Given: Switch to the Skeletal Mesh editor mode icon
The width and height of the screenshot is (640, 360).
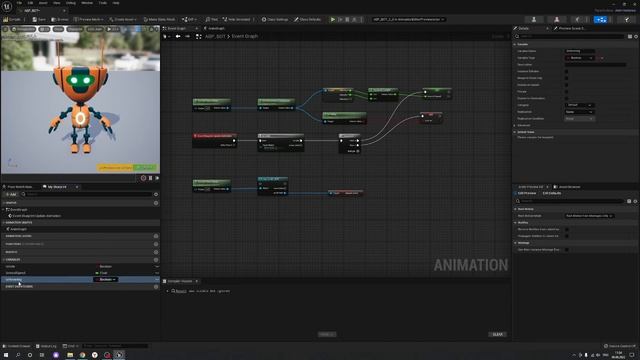Looking at the screenshot, I should (x=556, y=19).
